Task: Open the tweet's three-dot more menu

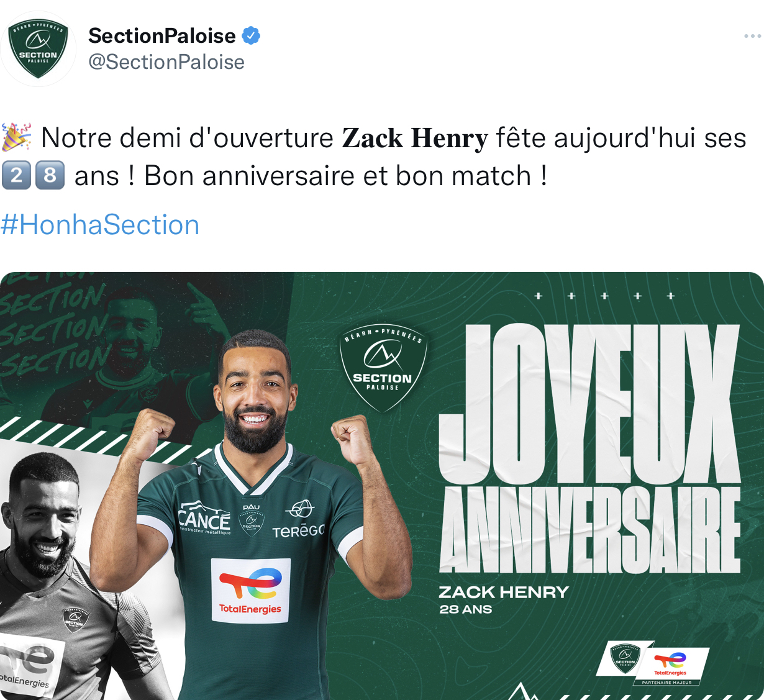Action: pos(752,36)
